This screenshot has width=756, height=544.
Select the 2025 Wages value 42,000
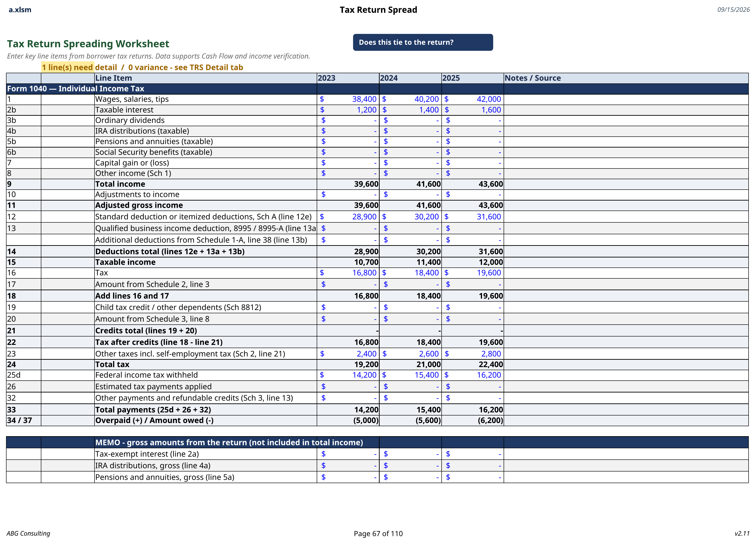tap(472, 99)
